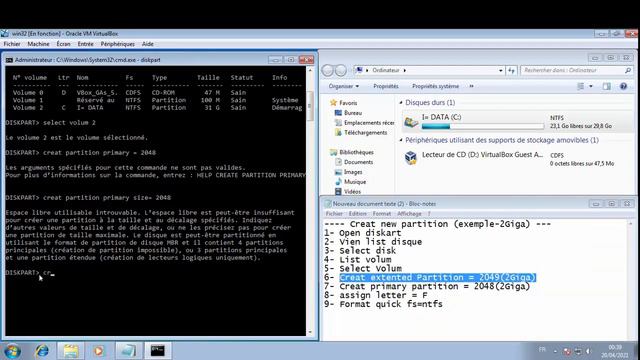Open VirtualBox Aide menu
The image size is (640, 360).
point(148,44)
